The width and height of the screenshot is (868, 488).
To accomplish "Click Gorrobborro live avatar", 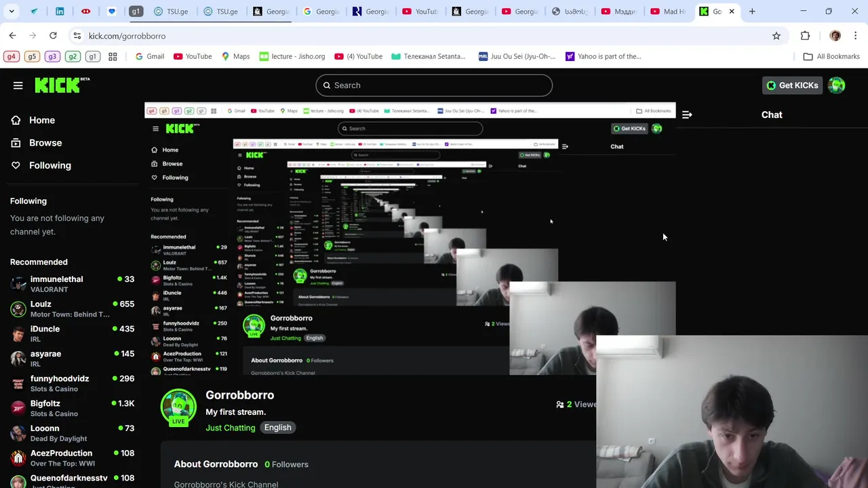I will pyautogui.click(x=178, y=407).
